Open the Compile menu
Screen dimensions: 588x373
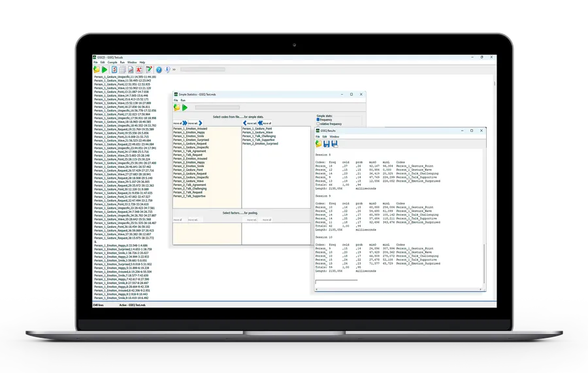point(112,62)
